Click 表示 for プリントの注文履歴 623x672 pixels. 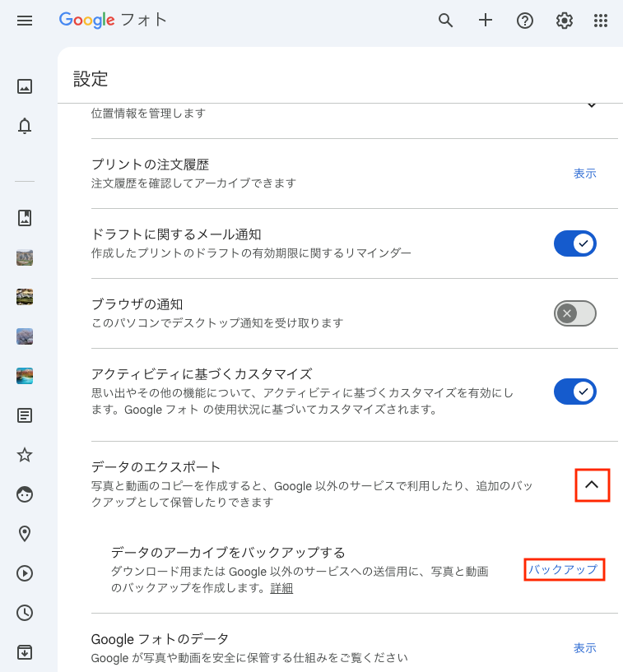coord(585,174)
